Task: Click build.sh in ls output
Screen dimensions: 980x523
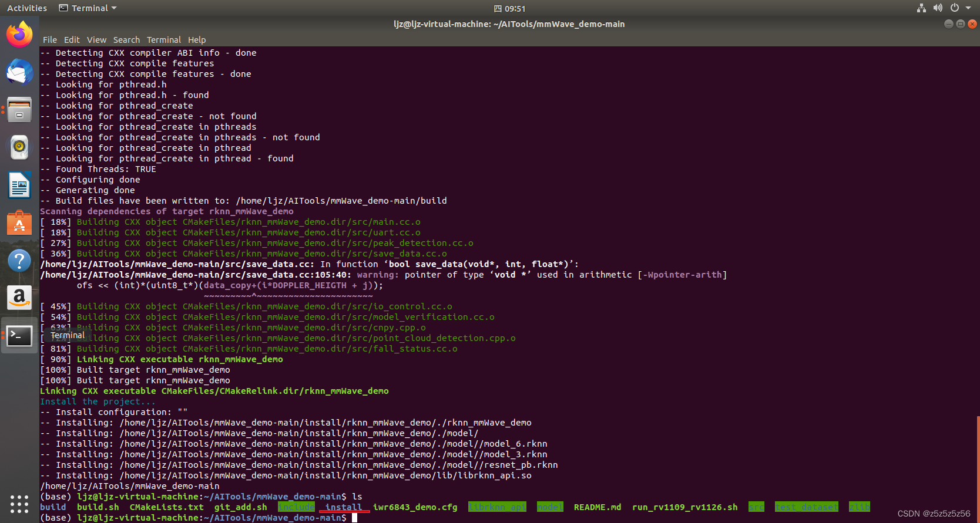Action: [98, 507]
